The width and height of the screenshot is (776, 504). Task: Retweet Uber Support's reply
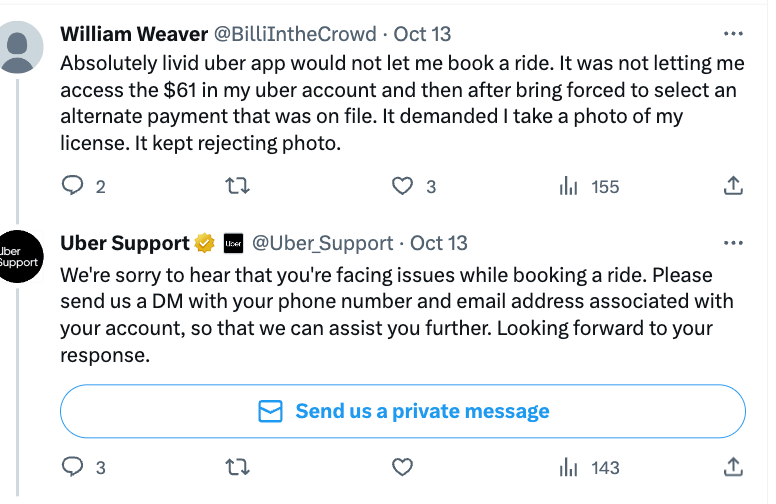point(237,467)
